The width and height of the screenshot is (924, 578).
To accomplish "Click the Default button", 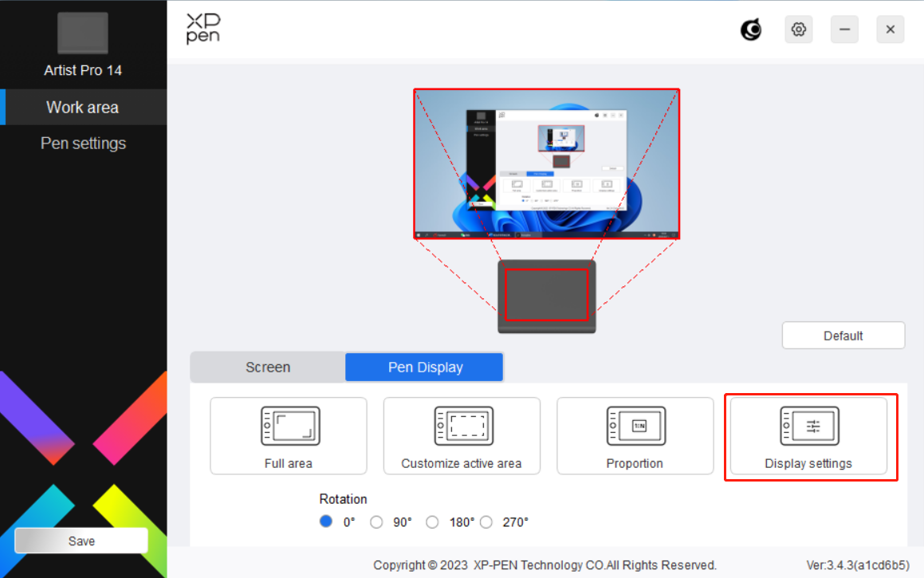I will tap(843, 336).
